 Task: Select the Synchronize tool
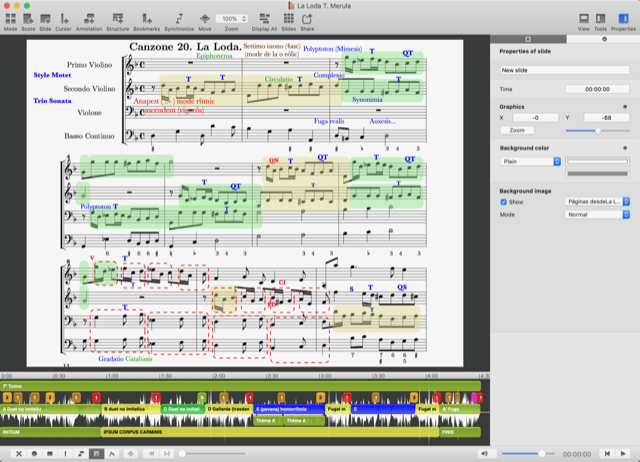179,20
